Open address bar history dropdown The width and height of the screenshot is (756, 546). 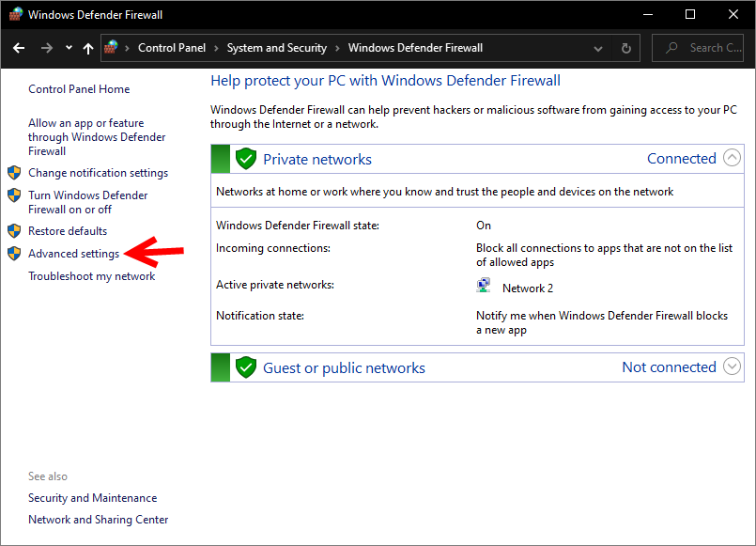click(x=598, y=48)
